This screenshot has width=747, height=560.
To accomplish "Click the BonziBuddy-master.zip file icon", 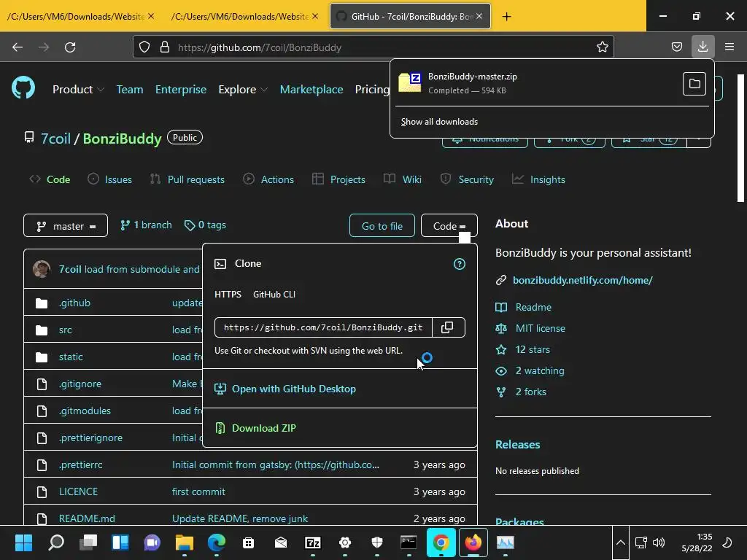I will click(410, 82).
